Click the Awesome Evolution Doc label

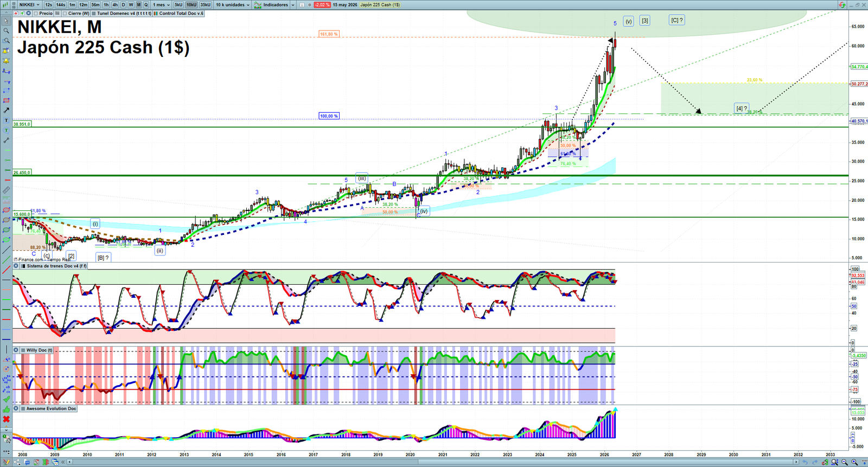point(51,408)
